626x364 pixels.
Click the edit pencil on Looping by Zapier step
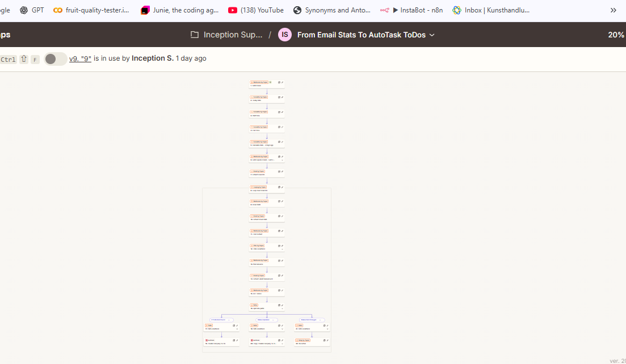282,187
